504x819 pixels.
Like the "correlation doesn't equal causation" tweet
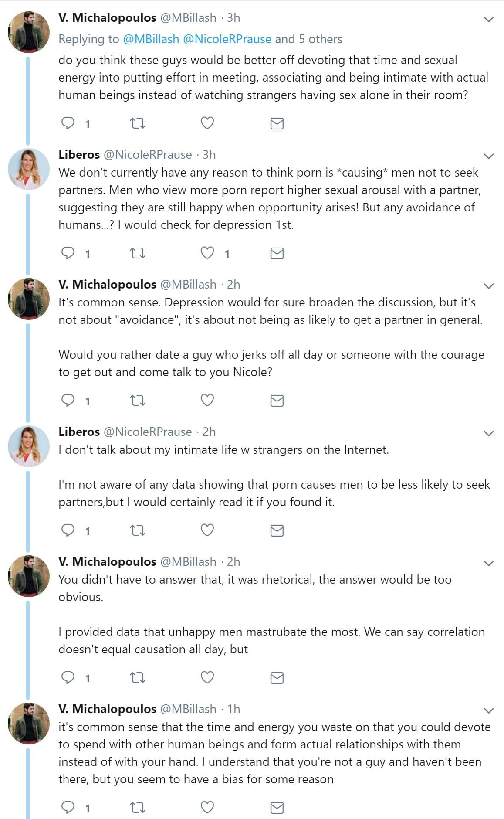207,677
